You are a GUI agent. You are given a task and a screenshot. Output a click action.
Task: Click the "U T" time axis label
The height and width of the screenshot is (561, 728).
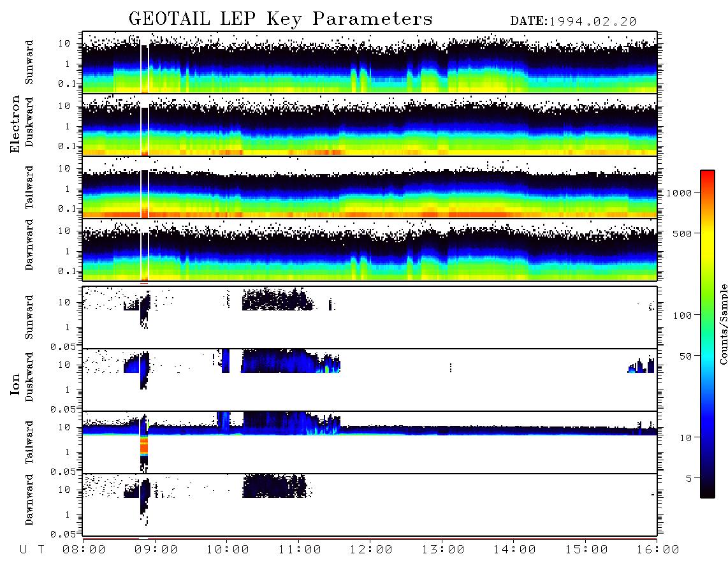(32, 550)
